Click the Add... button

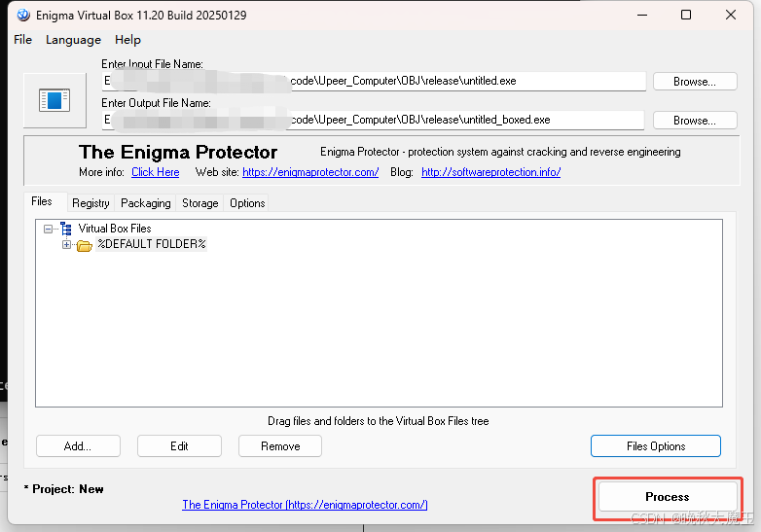click(x=78, y=446)
